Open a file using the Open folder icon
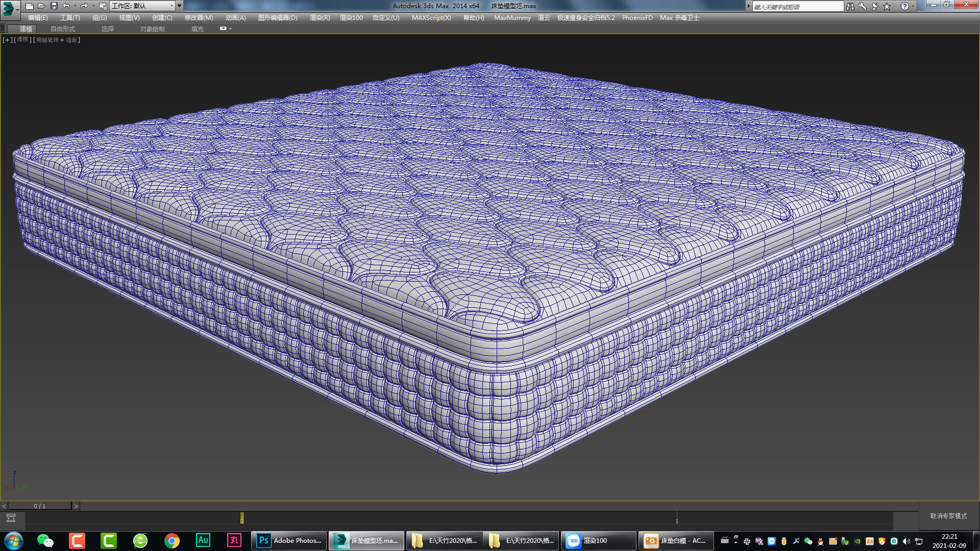980x551 pixels. (x=41, y=6)
